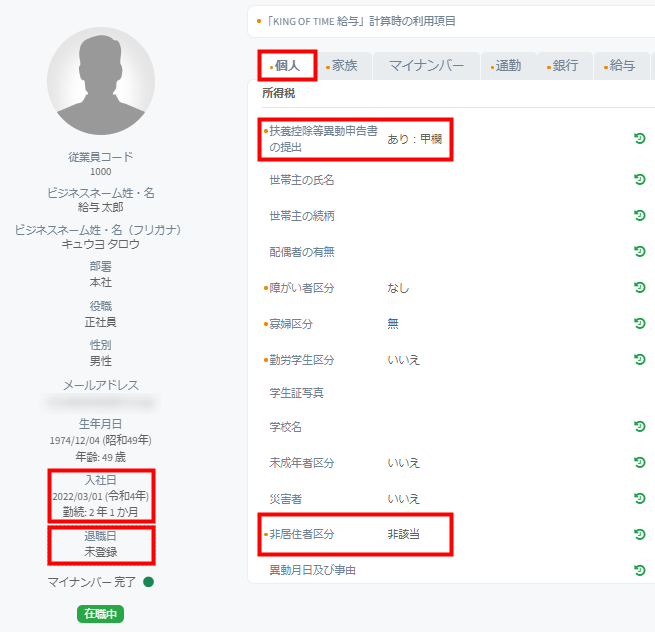Click the green マイナンバー完了 status dot
The image size is (655, 632).
(148, 581)
